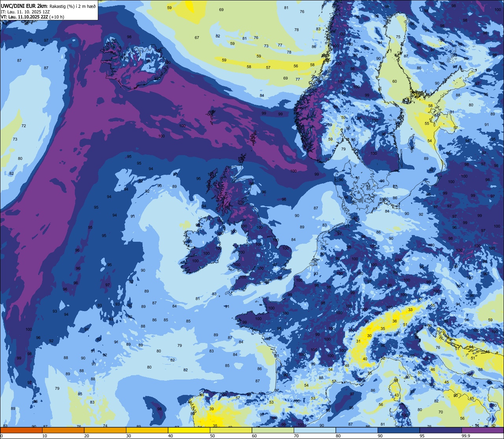The height and width of the screenshot is (439, 504).
Task: Click the humidity value '75' over Finland
Action: click(398, 37)
